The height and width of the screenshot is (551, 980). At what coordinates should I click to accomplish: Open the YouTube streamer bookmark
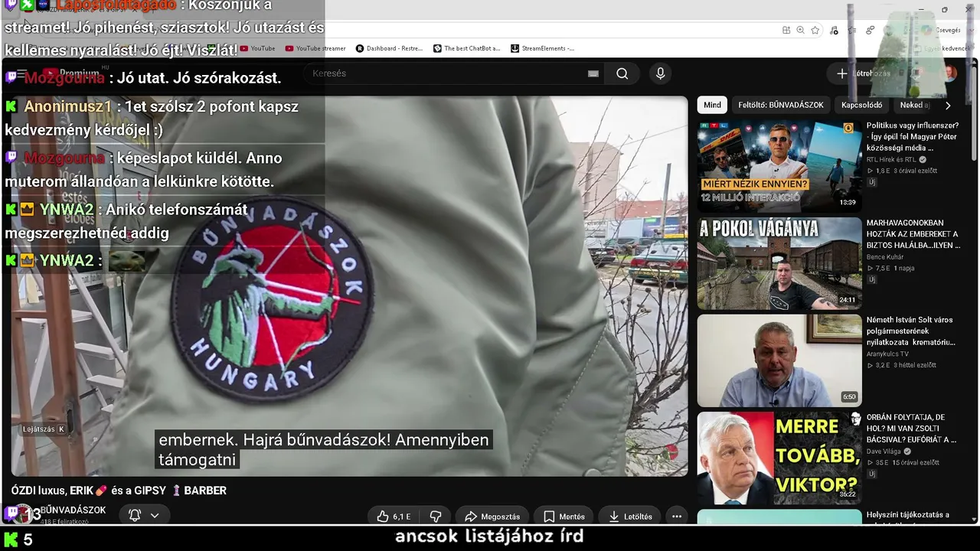point(315,48)
